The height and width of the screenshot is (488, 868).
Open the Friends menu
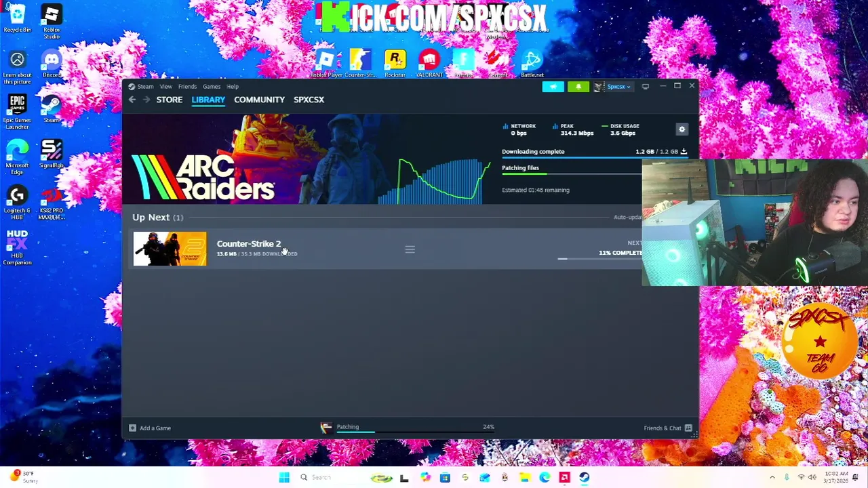click(x=187, y=87)
